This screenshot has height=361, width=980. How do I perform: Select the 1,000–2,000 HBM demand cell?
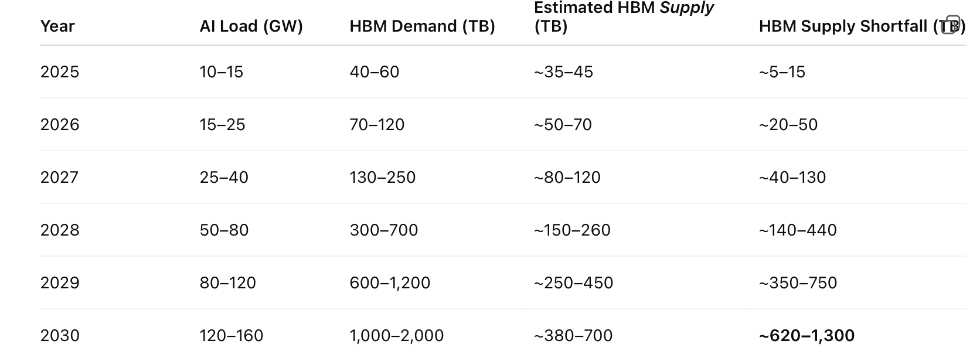point(397,336)
